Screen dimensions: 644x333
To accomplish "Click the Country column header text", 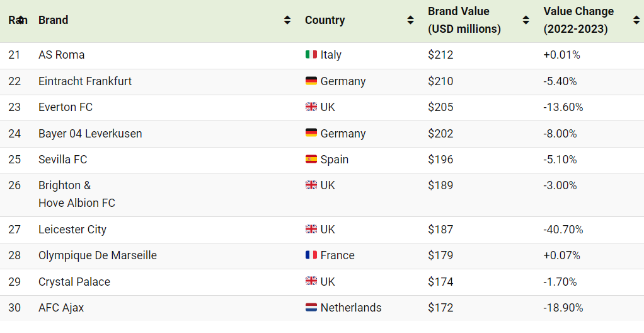I will pyautogui.click(x=325, y=20).
